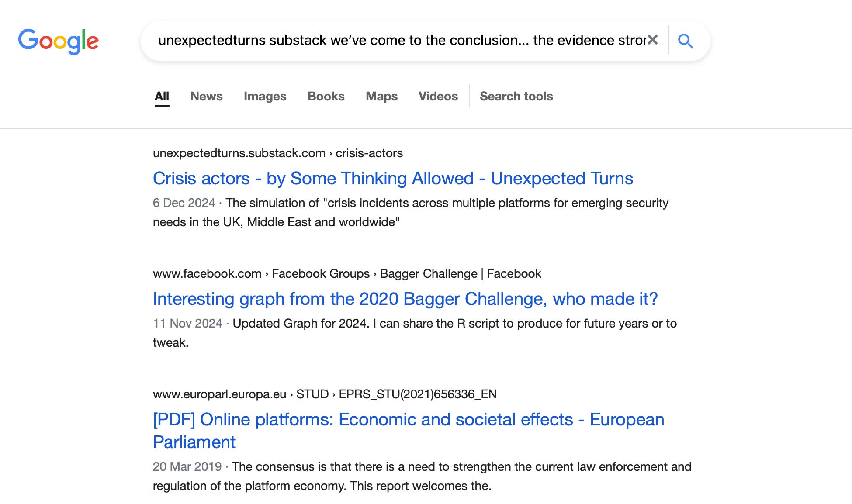Switch to the Images tab
The height and width of the screenshot is (504, 852).
point(265,96)
